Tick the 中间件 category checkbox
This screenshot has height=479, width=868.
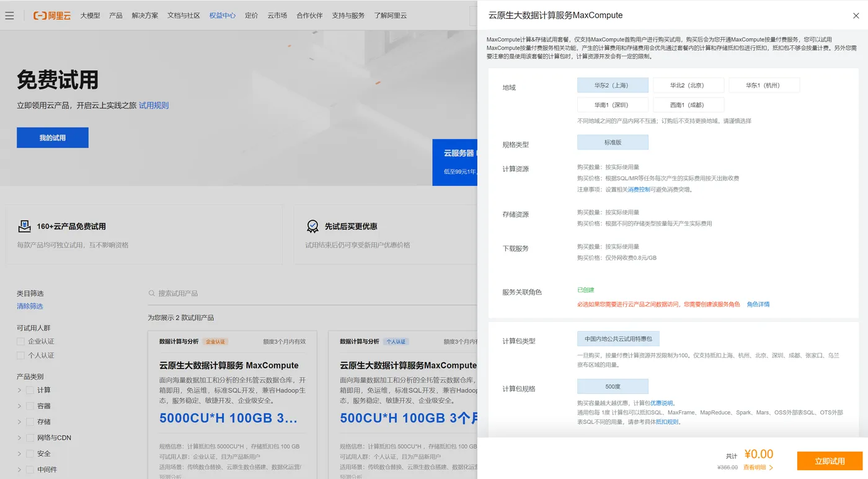coord(30,470)
